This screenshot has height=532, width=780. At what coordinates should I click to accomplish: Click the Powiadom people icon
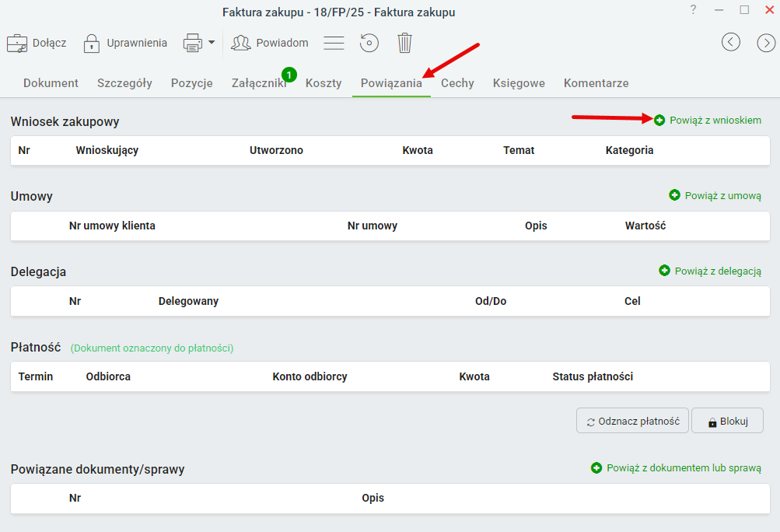241,44
